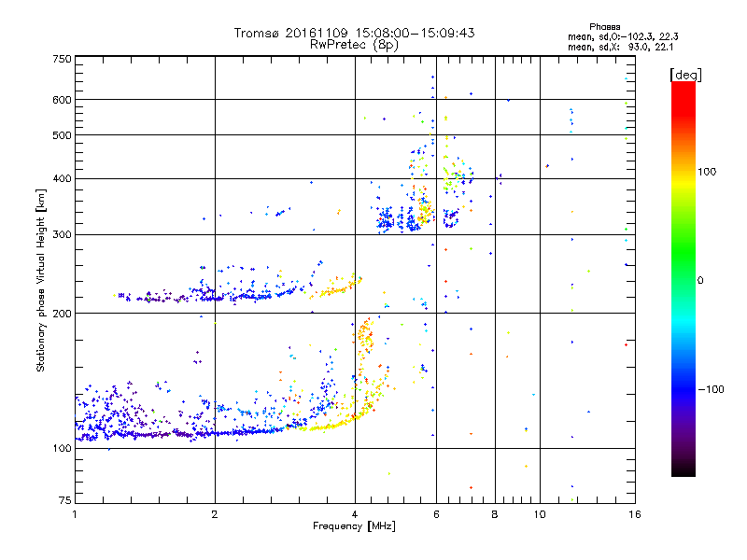Click the colorbar tick label '-100'
The image size is (747, 560).
click(711, 389)
